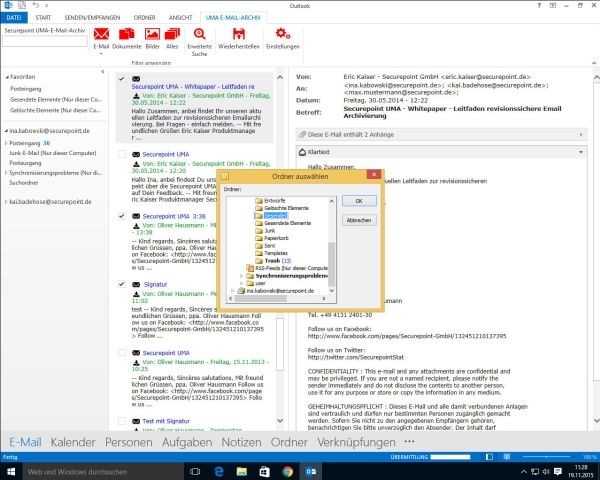Click Abbrechen in folder dialog
Image resolution: width=600 pixels, height=480 pixels.
[359, 220]
